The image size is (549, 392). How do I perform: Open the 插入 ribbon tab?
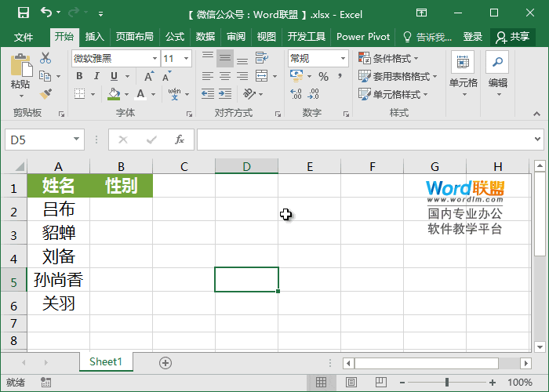tap(94, 37)
